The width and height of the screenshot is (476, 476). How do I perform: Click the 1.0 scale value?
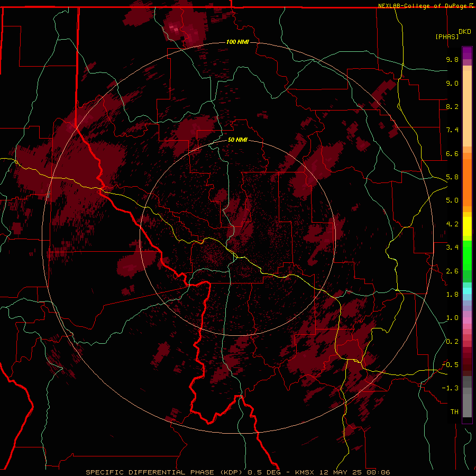click(452, 318)
